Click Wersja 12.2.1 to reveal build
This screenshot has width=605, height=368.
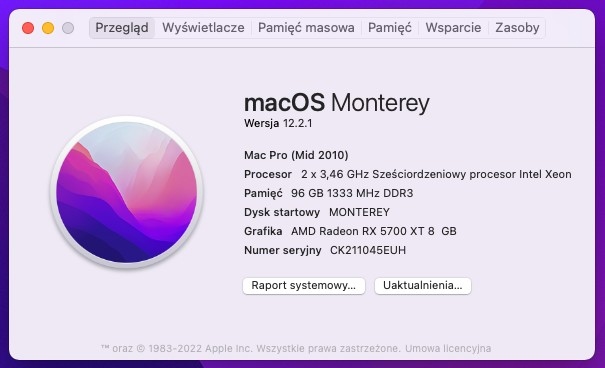click(278, 123)
